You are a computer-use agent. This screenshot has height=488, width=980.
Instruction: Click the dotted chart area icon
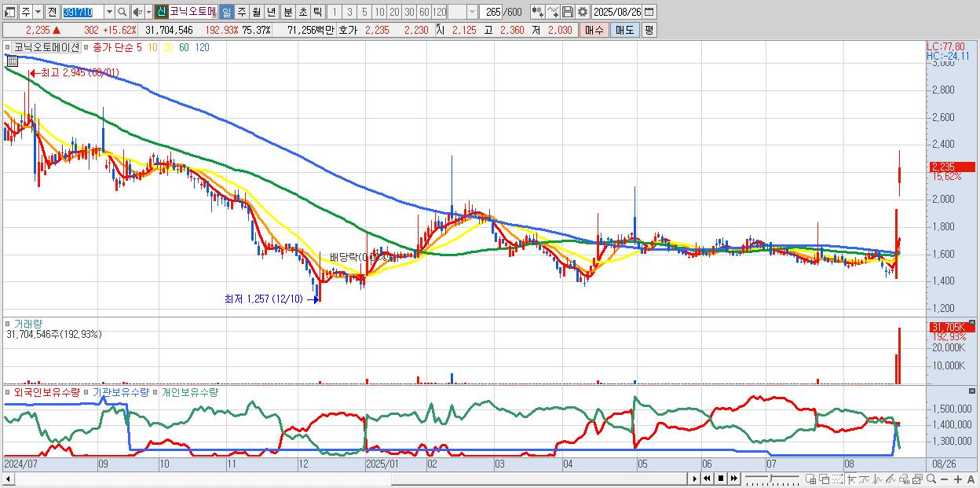[x=837, y=479]
